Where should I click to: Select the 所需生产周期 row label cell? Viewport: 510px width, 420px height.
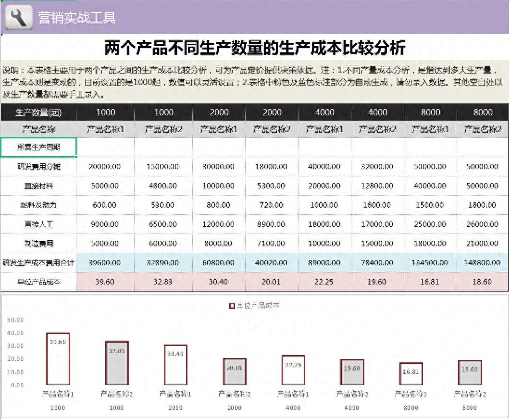point(39,148)
